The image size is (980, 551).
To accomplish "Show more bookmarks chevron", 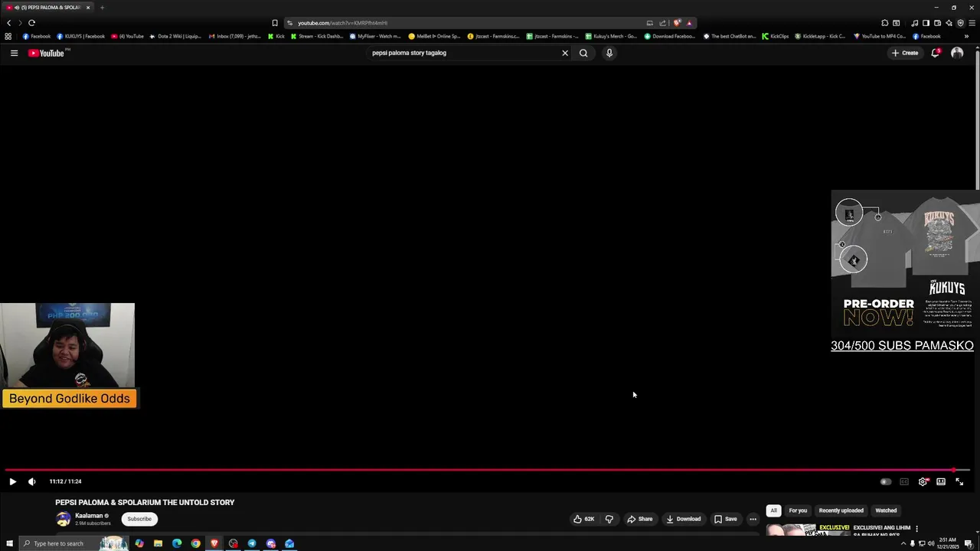I will pyautogui.click(x=966, y=36).
